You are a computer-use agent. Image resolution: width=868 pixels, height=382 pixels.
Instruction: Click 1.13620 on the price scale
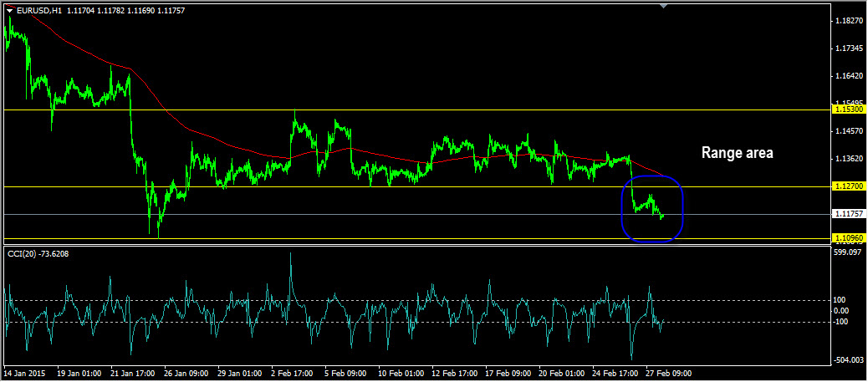pyautogui.click(x=849, y=159)
